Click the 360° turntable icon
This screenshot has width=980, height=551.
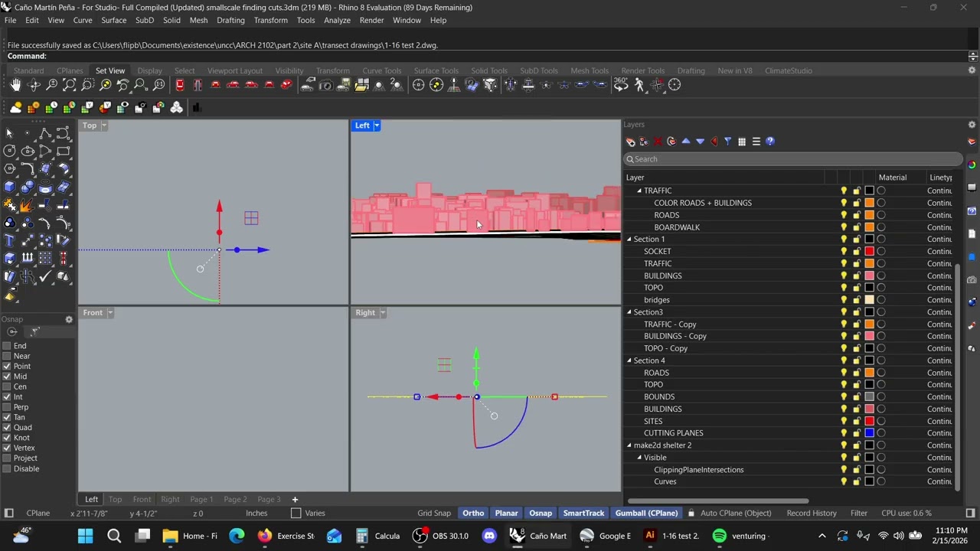tap(621, 85)
